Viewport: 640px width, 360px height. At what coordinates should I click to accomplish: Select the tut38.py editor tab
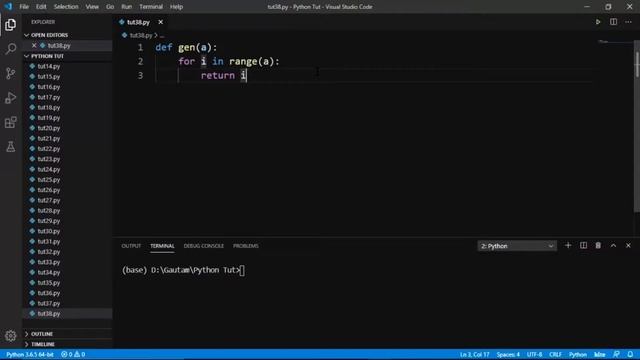[x=138, y=22]
